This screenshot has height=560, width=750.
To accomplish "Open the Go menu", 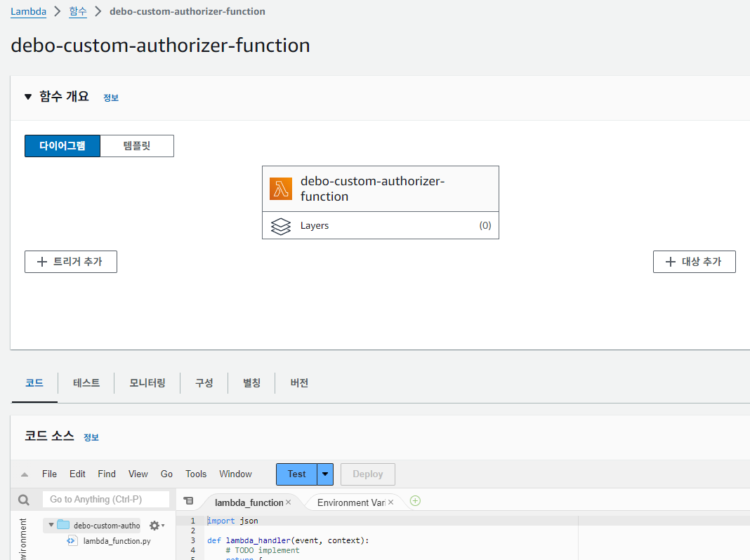I will (166, 474).
